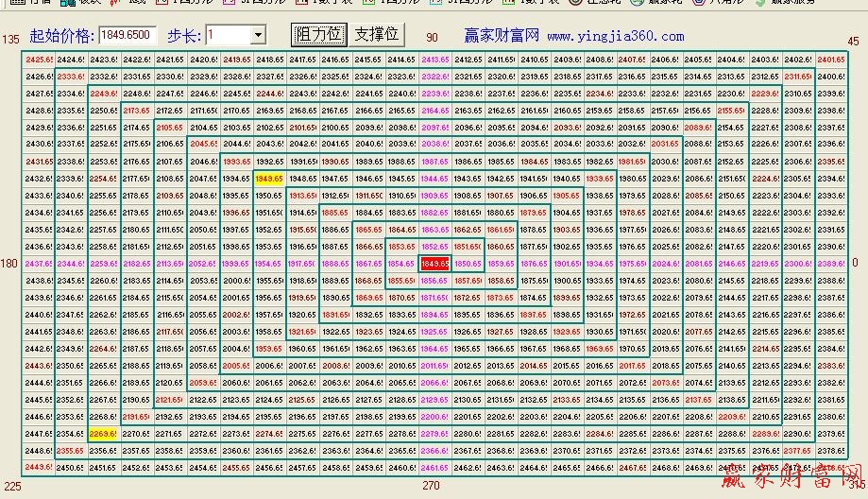Click the top-left corner cell 2425.65
Screen dimensions: 868x499
point(40,60)
